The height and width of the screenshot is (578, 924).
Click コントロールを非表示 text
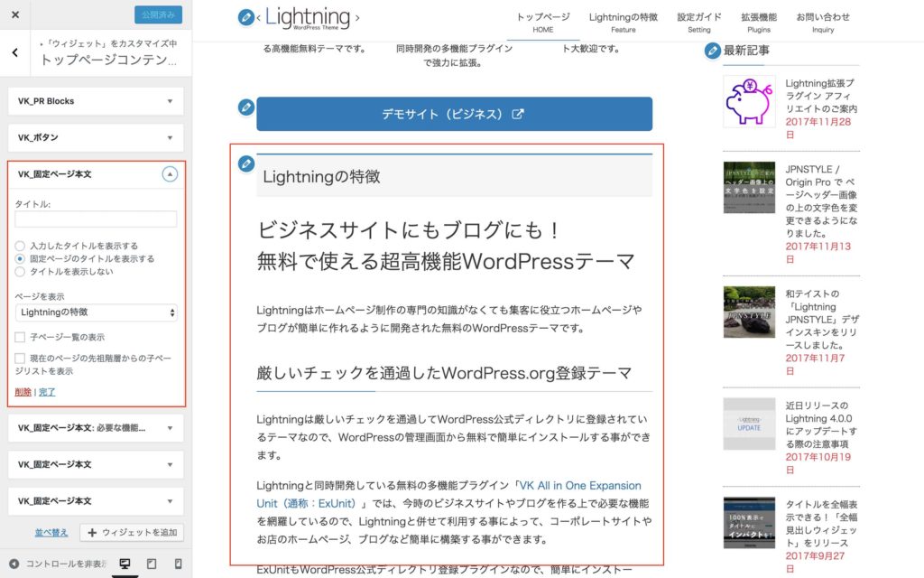[x=65, y=564]
